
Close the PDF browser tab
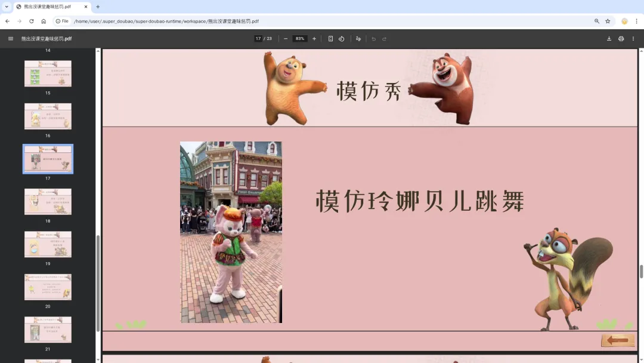click(85, 7)
